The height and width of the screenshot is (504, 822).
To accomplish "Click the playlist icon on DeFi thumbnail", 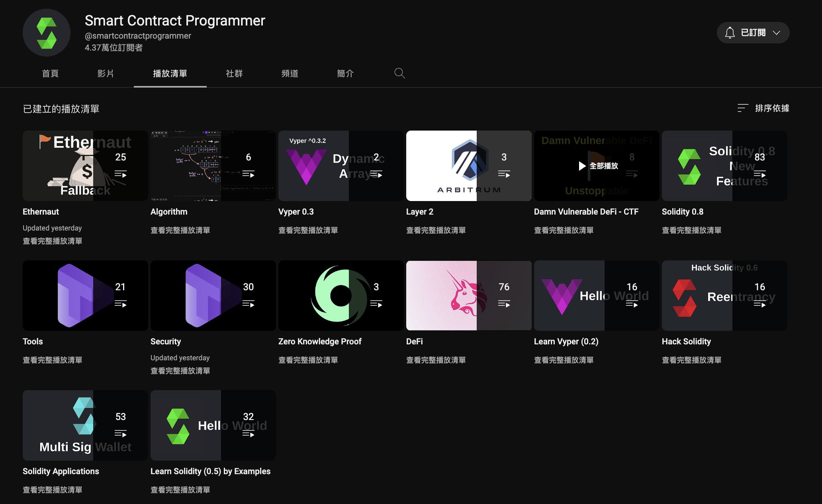I will point(504,304).
